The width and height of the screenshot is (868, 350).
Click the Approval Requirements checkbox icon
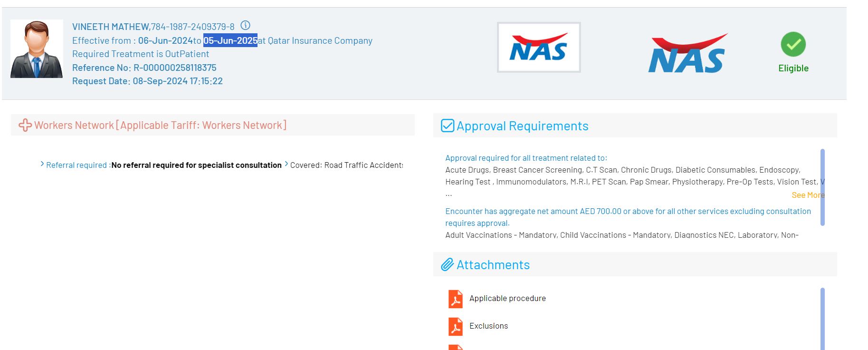coord(448,126)
